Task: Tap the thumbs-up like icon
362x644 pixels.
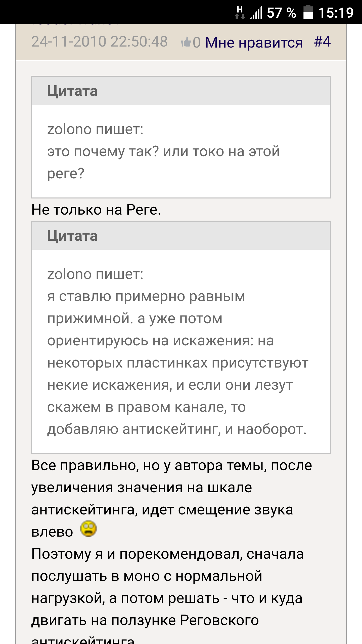Action: (186, 42)
